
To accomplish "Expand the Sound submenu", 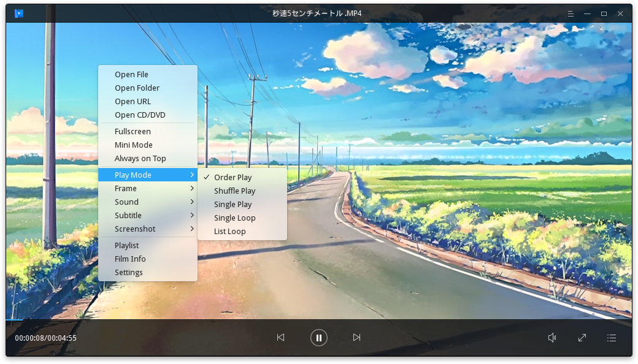I will [x=148, y=202].
